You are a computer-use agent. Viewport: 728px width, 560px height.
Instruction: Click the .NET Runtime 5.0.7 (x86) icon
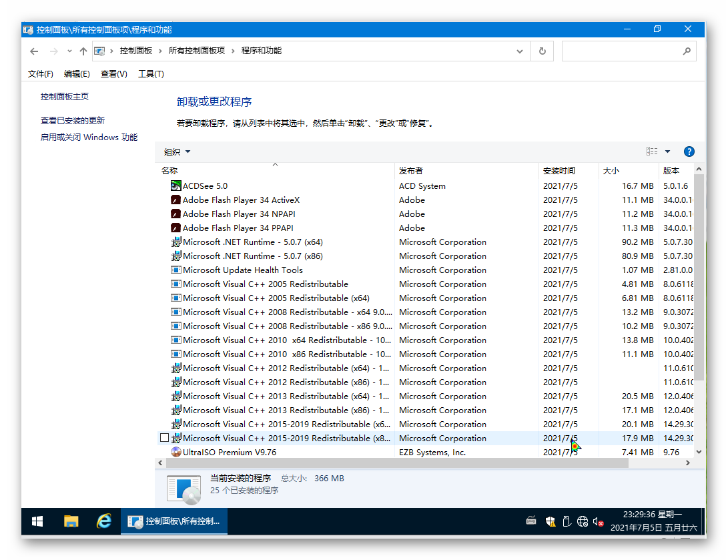point(176,256)
